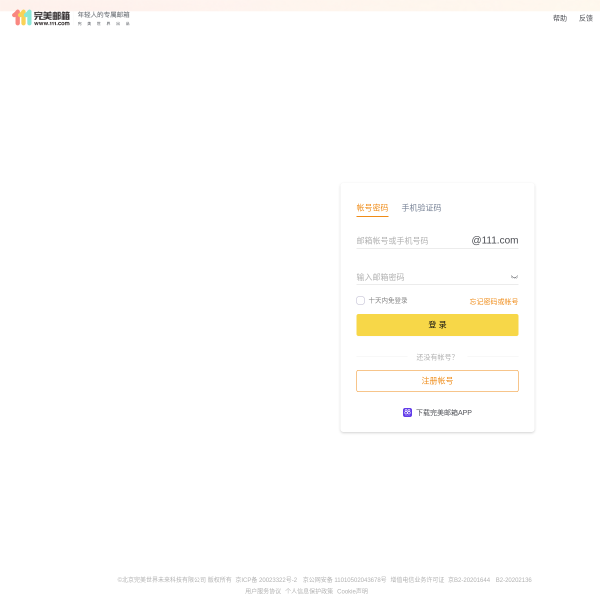Image resolution: width=600 pixels, height=600 pixels.
Task: Click the 还没有帐号? text
Action: coord(436,357)
